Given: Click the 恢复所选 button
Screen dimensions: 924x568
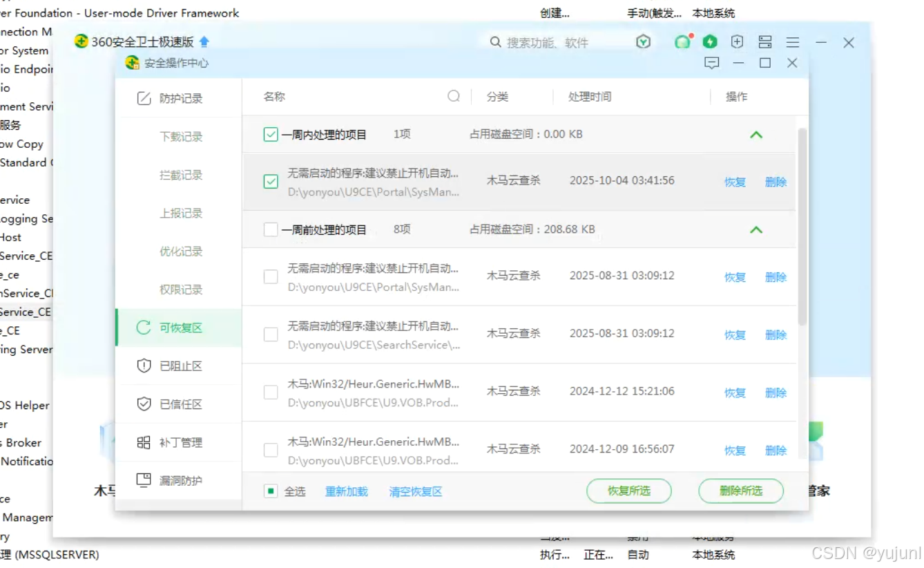Looking at the screenshot, I should click(x=629, y=491).
